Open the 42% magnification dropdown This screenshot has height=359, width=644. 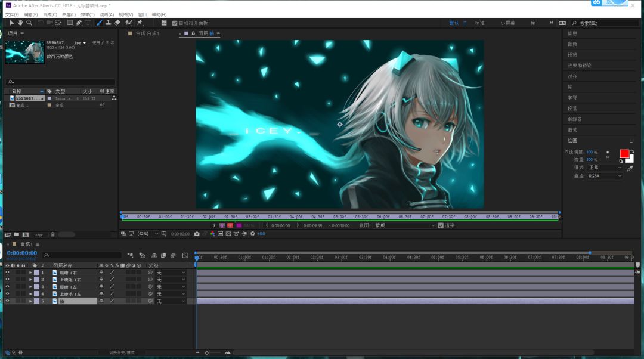(x=148, y=234)
